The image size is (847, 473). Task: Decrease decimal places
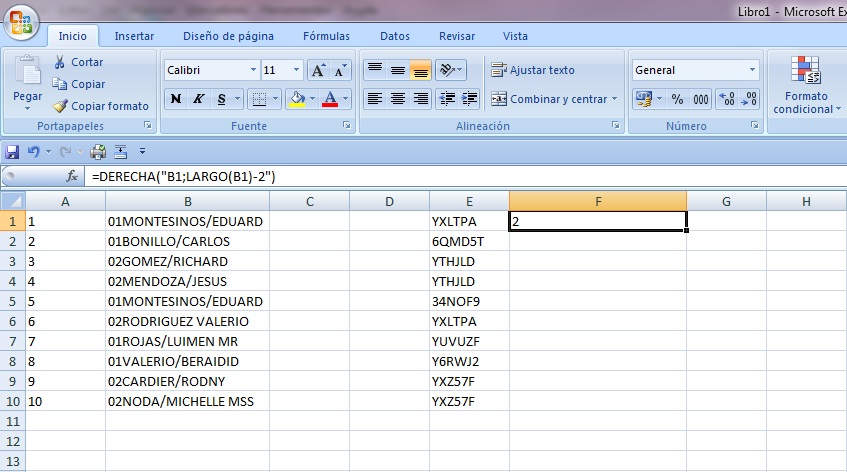[x=749, y=99]
